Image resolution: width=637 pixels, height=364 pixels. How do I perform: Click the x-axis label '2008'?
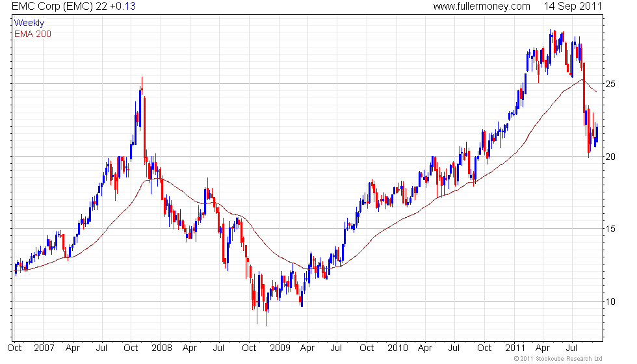point(162,348)
